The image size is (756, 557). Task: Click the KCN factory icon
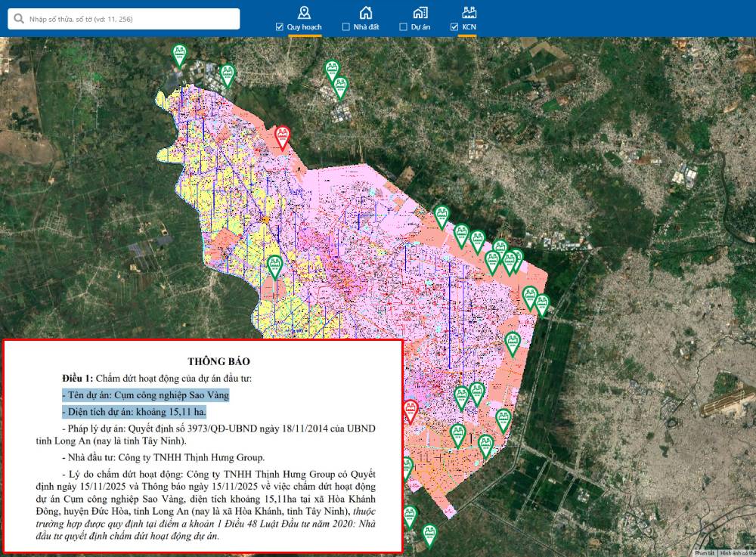pyautogui.click(x=469, y=12)
